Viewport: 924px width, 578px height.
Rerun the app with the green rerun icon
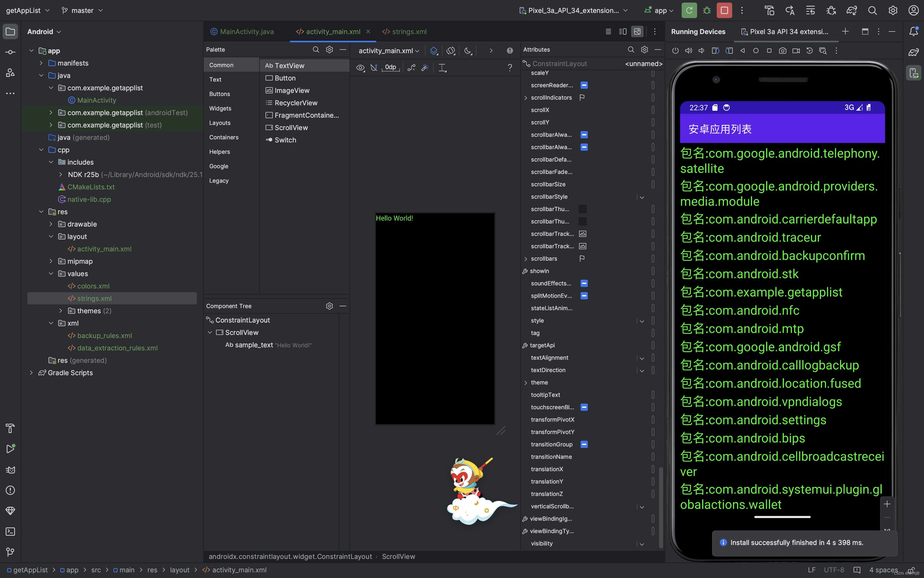pos(689,10)
